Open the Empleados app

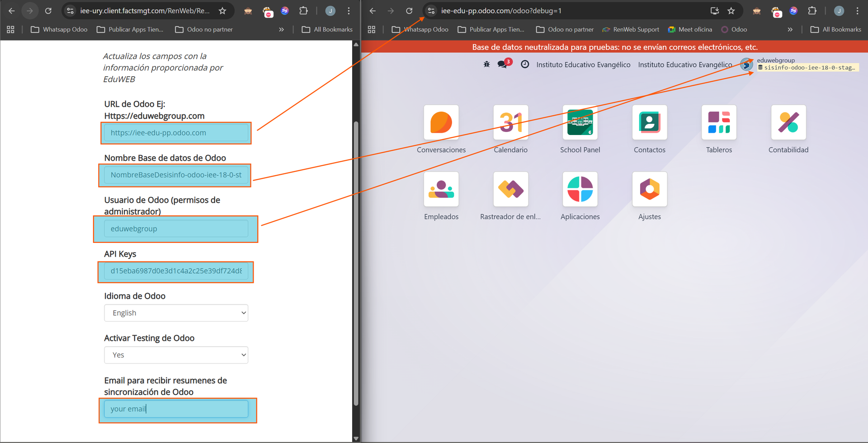[441, 189]
